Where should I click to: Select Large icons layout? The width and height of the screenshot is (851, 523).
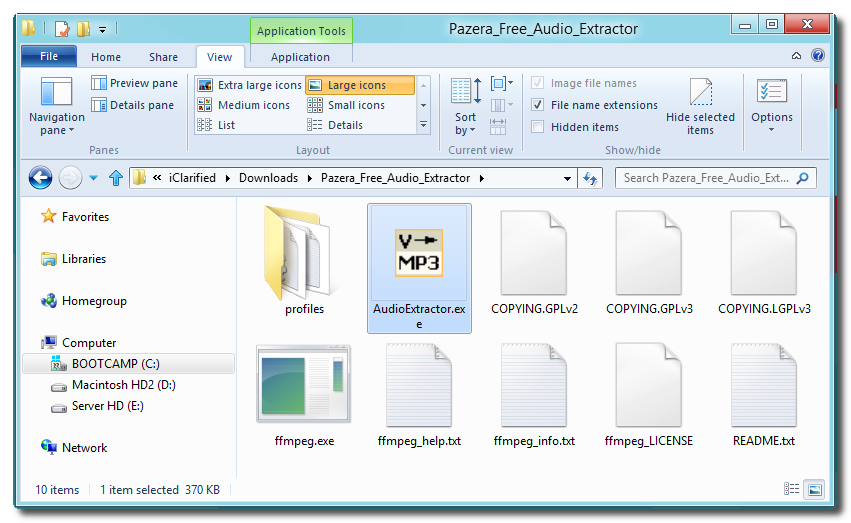(x=360, y=85)
